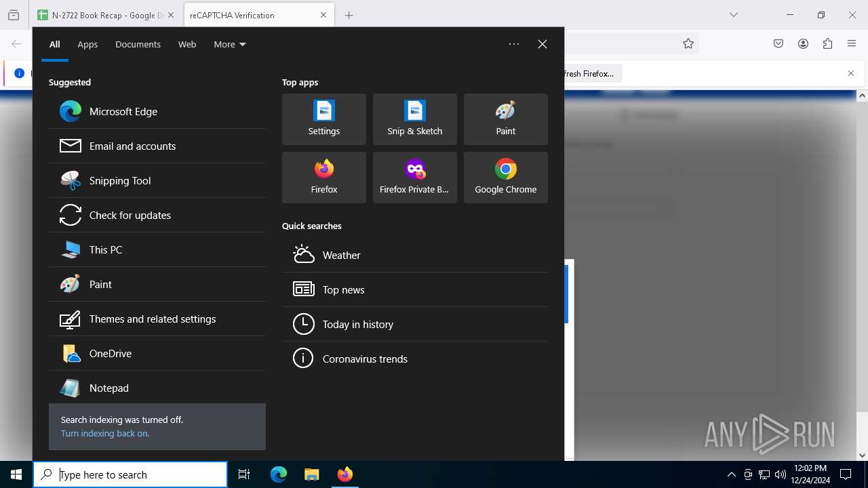Open the Windows Start menu
The image size is (868, 488).
coord(16,474)
